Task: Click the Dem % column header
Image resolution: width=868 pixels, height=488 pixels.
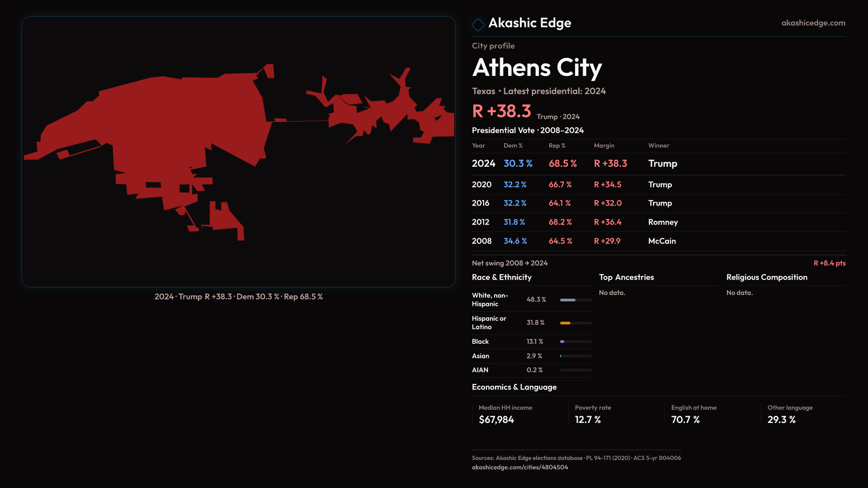Action: (x=513, y=145)
